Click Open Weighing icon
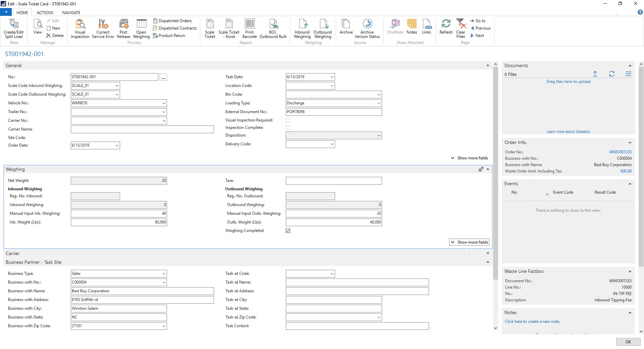 pos(141,29)
